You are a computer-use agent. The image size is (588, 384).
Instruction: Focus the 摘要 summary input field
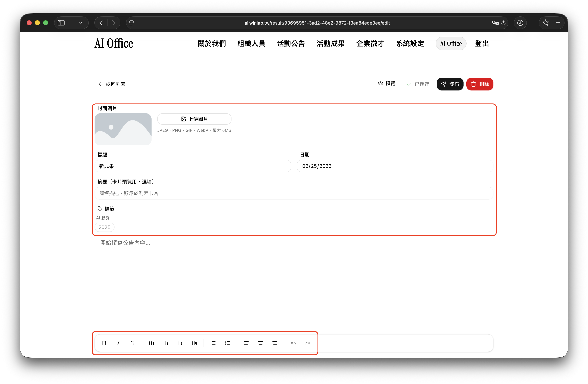point(294,193)
